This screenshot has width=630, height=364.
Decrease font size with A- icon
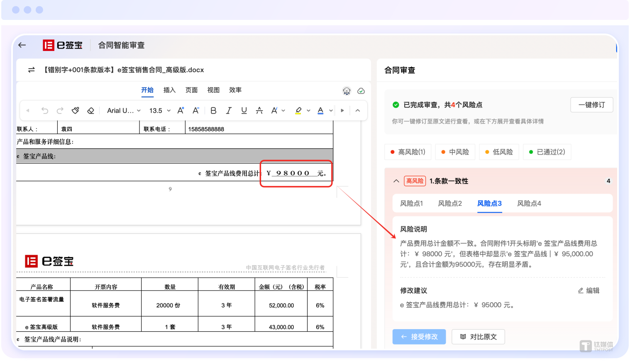click(x=196, y=110)
